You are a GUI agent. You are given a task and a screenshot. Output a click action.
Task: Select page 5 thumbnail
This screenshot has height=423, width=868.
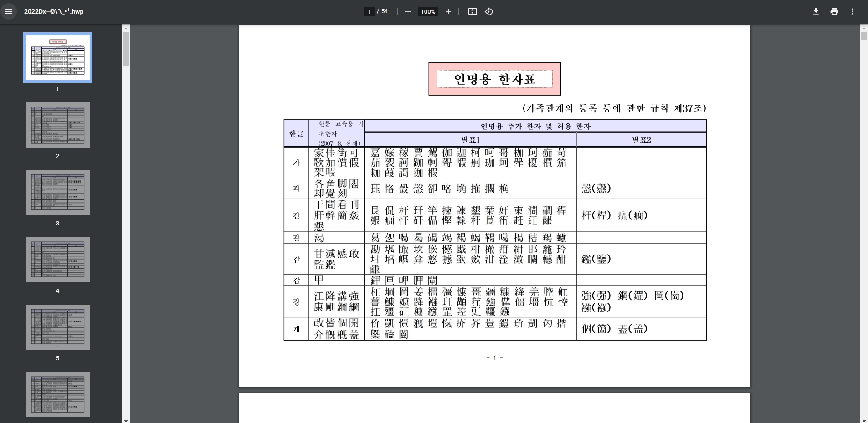click(x=58, y=327)
